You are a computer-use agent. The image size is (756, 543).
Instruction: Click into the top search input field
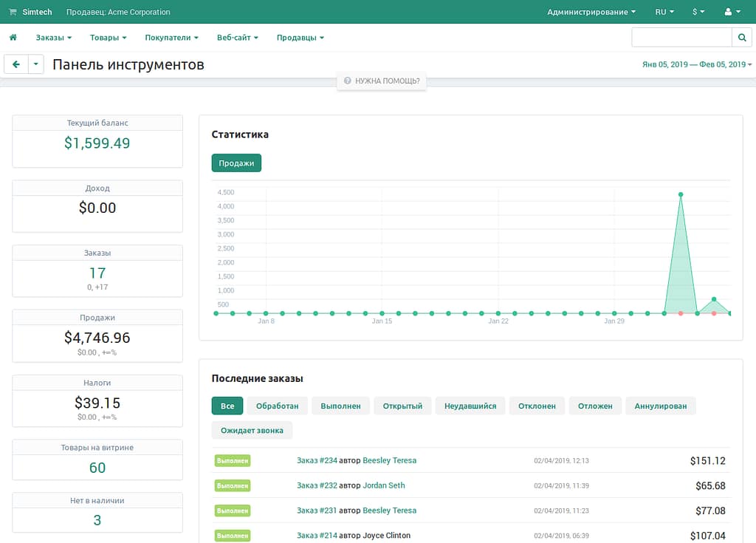pos(681,38)
